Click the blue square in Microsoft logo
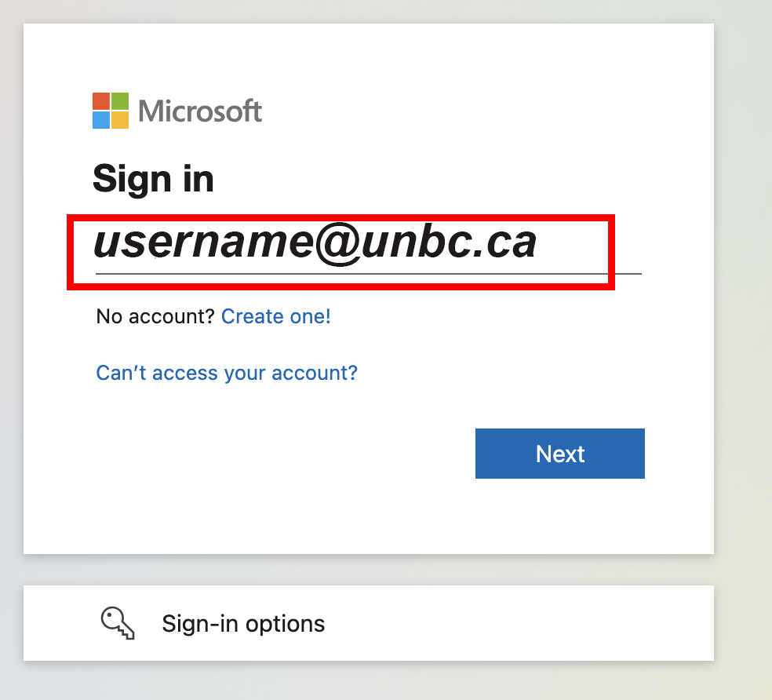 tap(101, 120)
